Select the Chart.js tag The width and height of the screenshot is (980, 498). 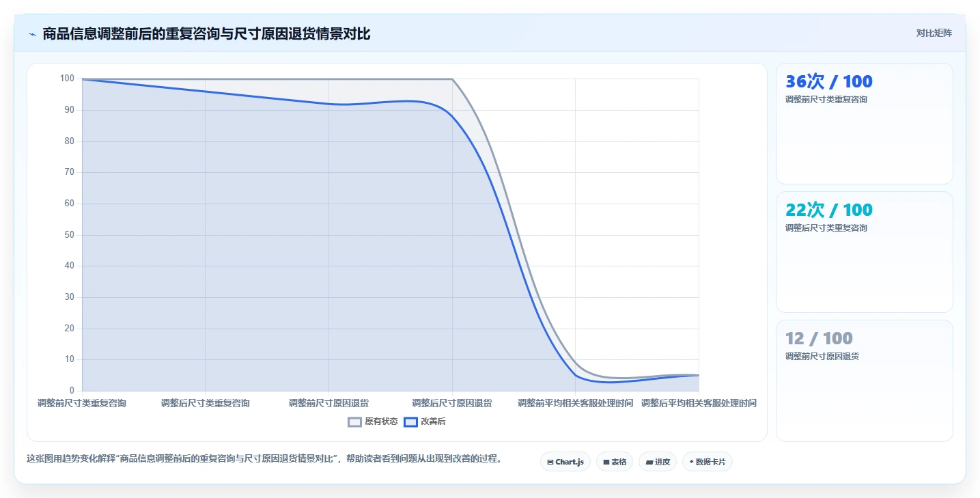coord(565,462)
